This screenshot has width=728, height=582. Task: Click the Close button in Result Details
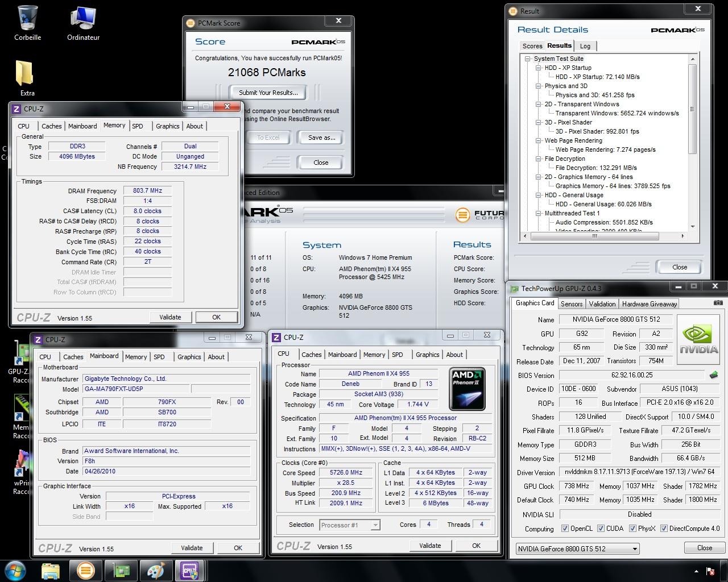[x=680, y=267]
